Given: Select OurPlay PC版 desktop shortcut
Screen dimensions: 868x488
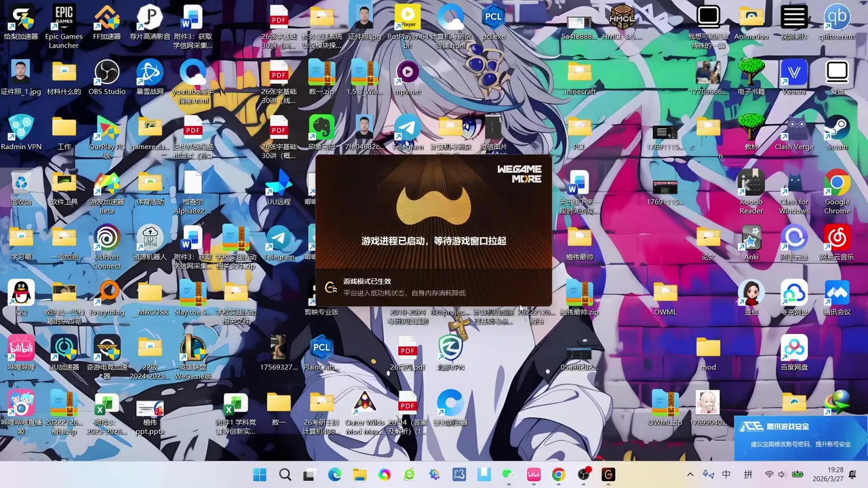Looking at the screenshot, I should [x=107, y=137].
